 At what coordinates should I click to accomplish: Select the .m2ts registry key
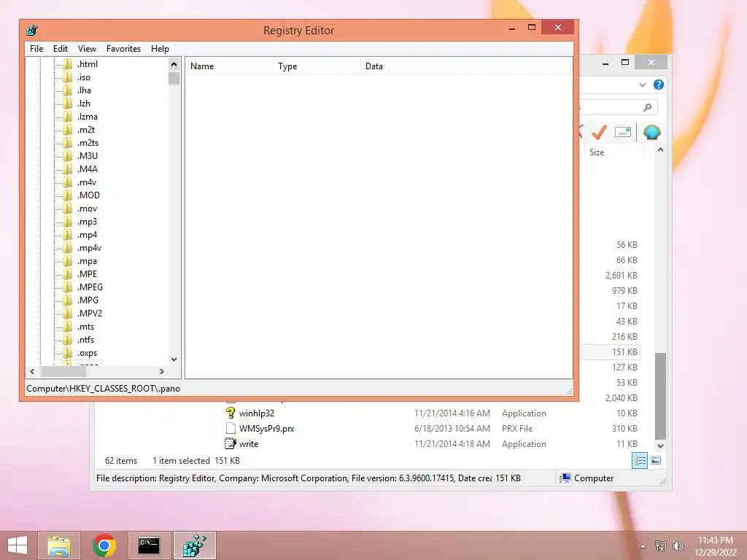click(88, 143)
